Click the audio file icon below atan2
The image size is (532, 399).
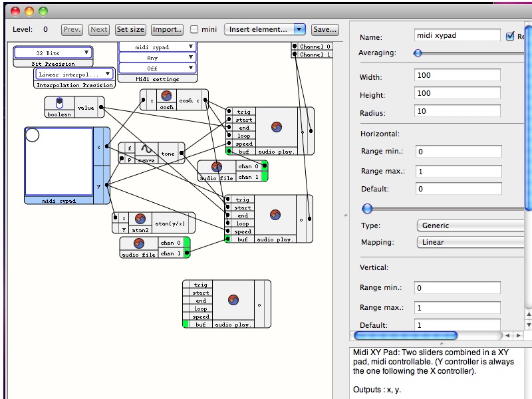(x=139, y=243)
